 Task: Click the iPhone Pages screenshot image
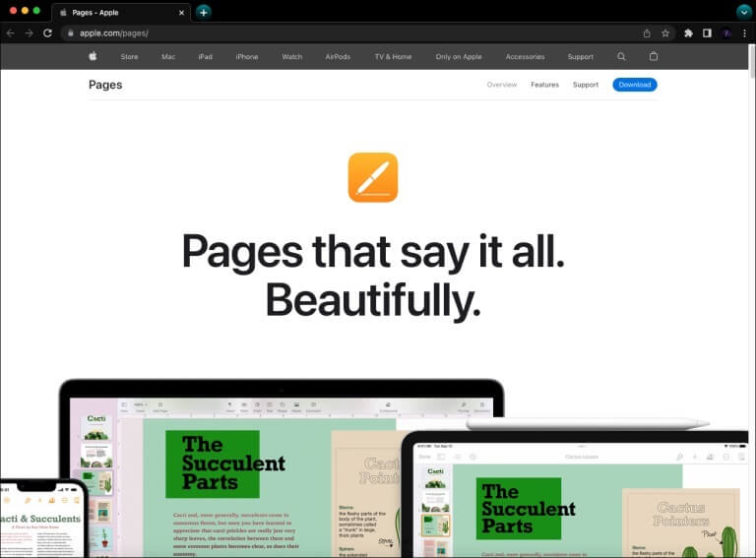[43, 519]
